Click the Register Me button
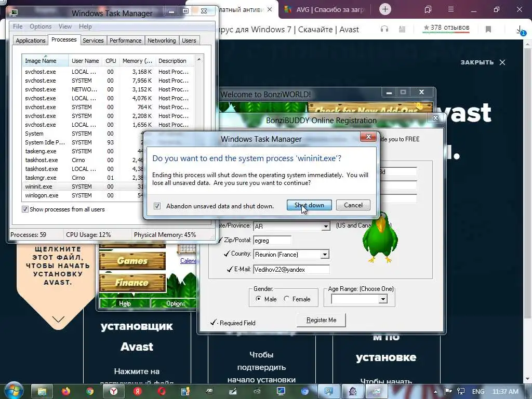The height and width of the screenshot is (399, 532). (321, 320)
